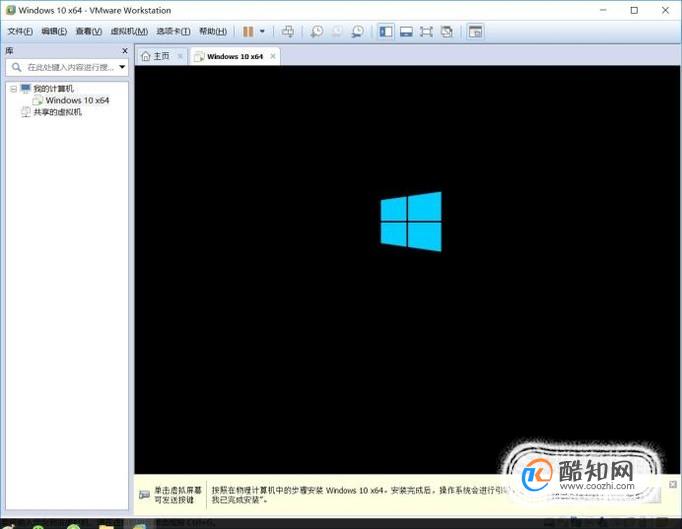Expand the library search options dropdown

tap(122, 67)
